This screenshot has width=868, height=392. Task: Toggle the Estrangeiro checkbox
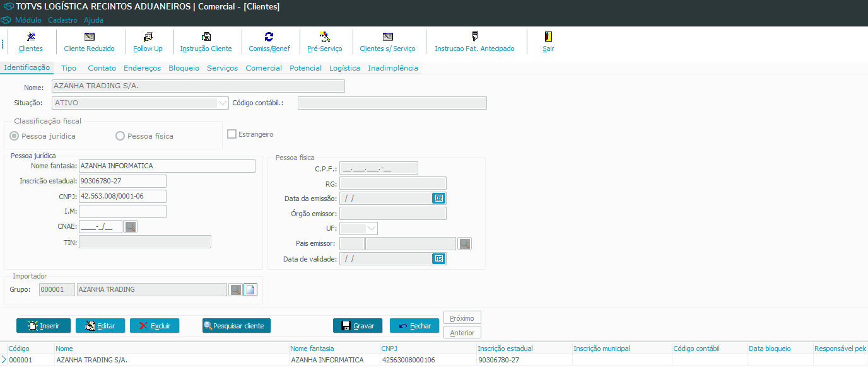pyautogui.click(x=232, y=134)
